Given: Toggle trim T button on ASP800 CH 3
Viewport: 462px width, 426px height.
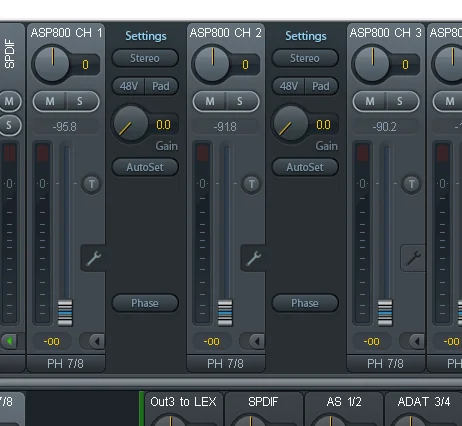Looking at the screenshot, I should click(x=411, y=184).
